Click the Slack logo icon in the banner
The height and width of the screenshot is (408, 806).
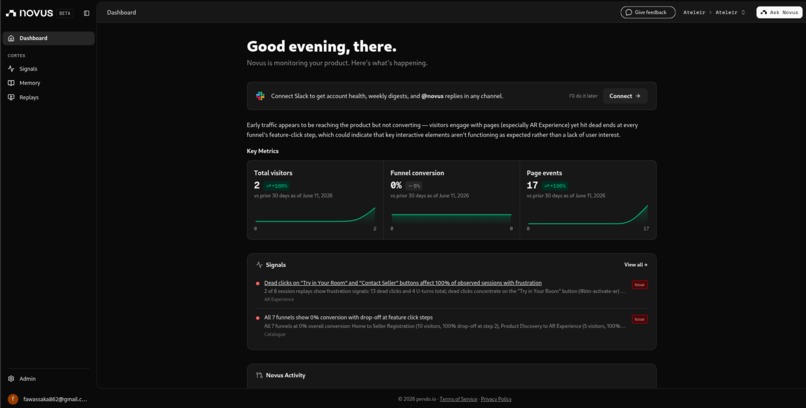coord(261,96)
